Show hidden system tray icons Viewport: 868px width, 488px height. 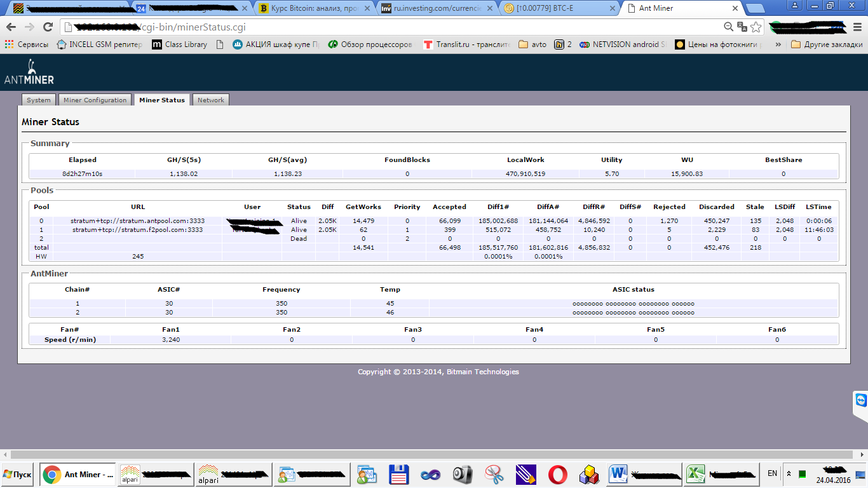click(x=789, y=474)
